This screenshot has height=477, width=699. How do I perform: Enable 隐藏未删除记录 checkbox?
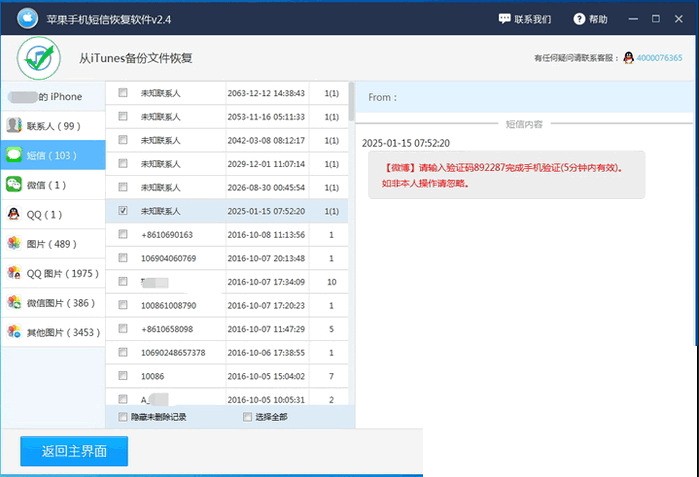coord(123,417)
